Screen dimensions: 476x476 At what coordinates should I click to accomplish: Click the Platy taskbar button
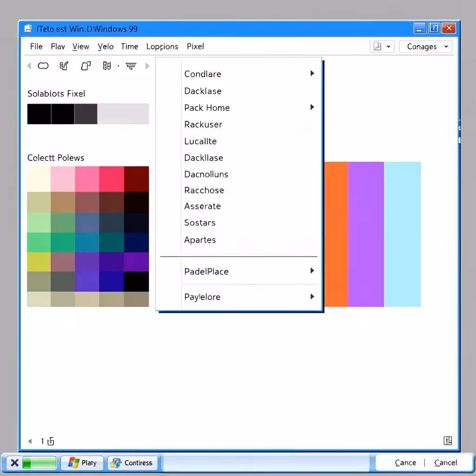click(x=82, y=463)
